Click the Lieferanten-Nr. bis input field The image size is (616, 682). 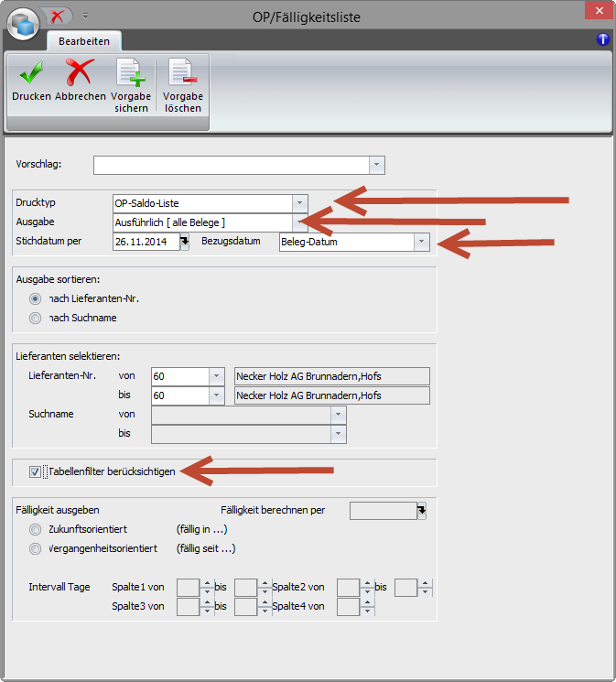(x=180, y=395)
